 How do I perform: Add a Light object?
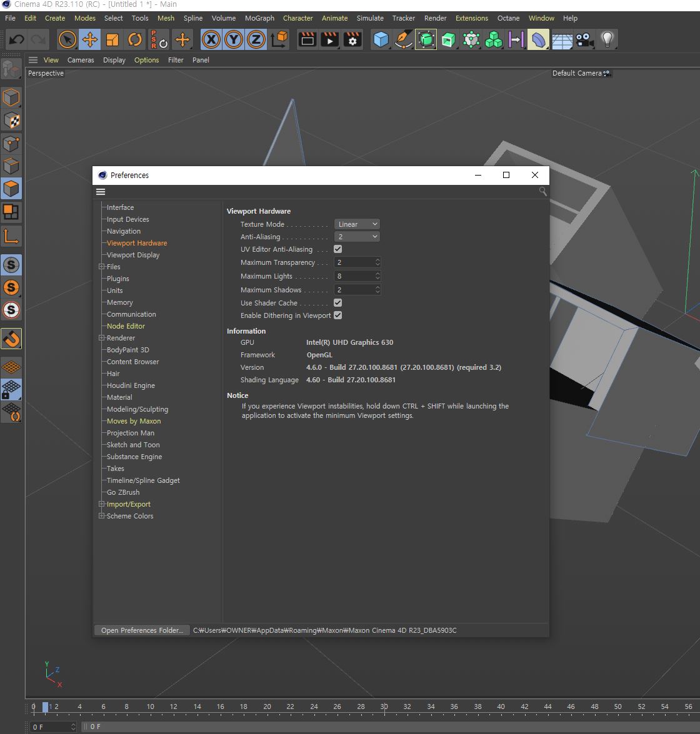coord(607,39)
